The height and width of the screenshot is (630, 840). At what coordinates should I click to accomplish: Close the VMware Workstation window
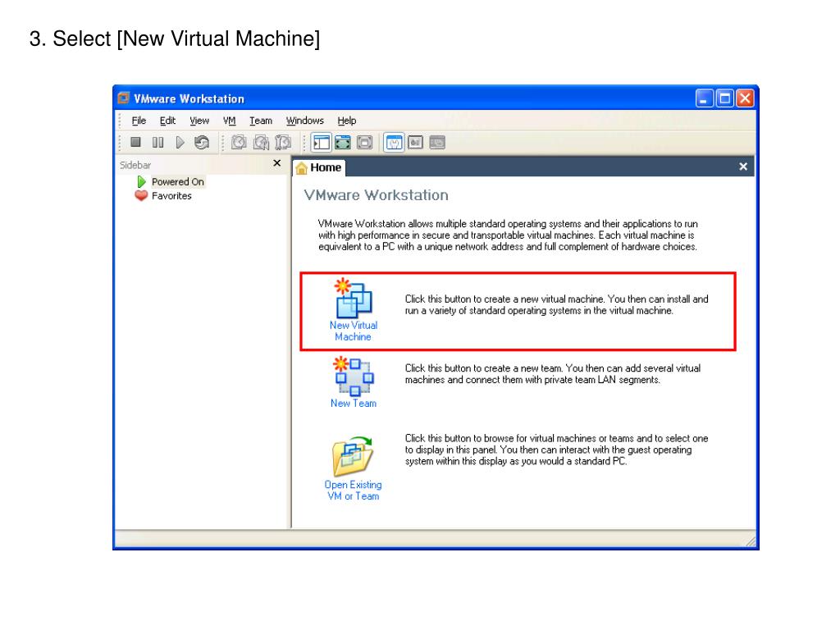[745, 98]
